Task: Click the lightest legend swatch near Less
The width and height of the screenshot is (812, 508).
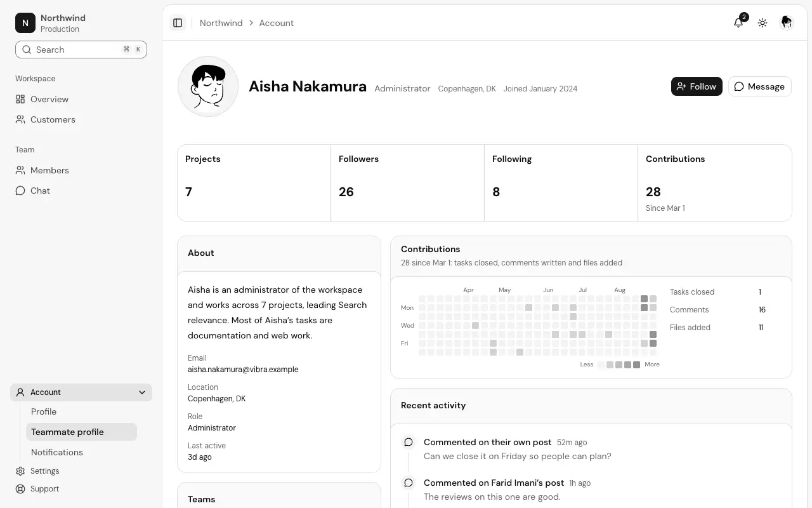Action: pos(601,364)
